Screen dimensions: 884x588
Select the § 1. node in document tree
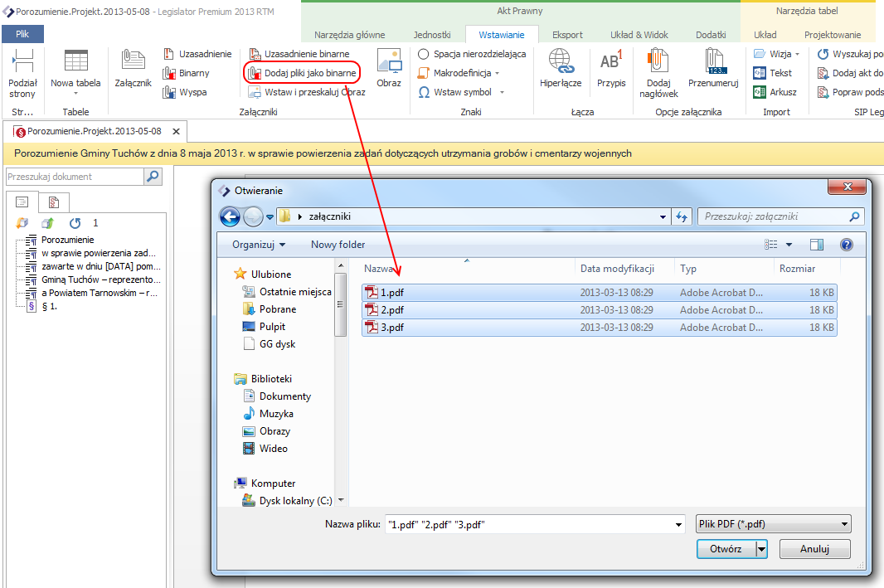click(43, 307)
